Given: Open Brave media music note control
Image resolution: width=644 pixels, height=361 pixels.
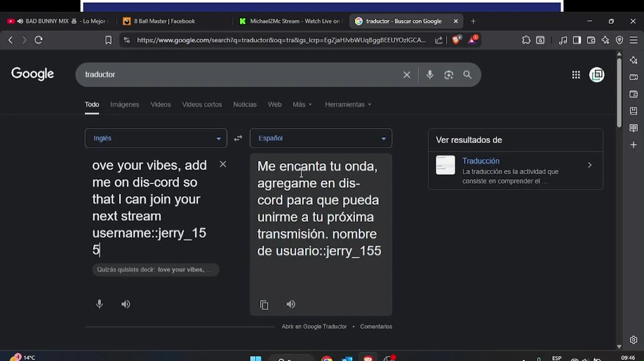Looking at the screenshot, I should click(563, 40).
